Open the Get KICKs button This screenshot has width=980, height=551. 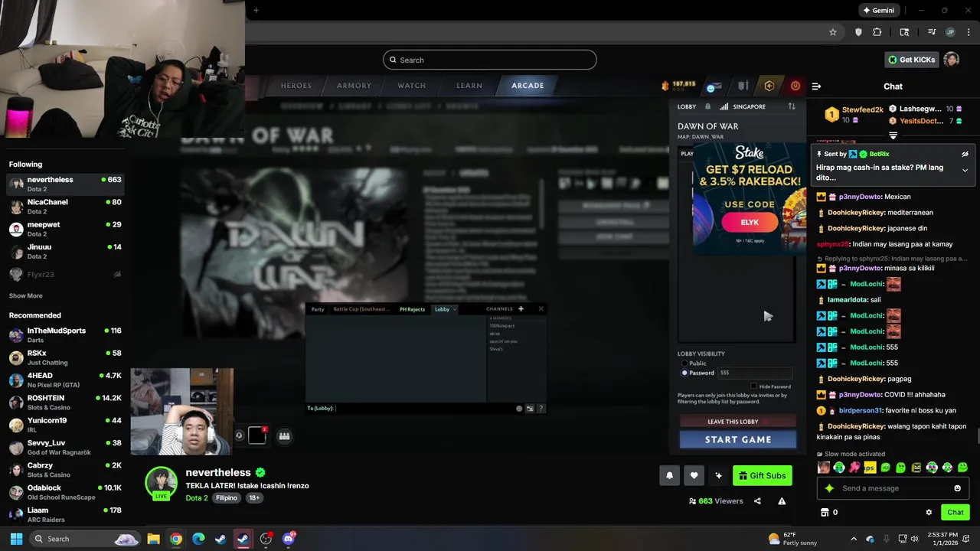point(911,60)
